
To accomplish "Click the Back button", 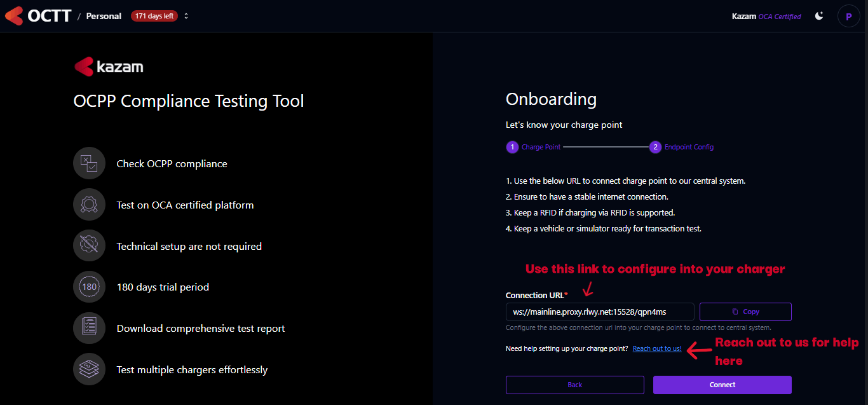I will pyautogui.click(x=575, y=385).
